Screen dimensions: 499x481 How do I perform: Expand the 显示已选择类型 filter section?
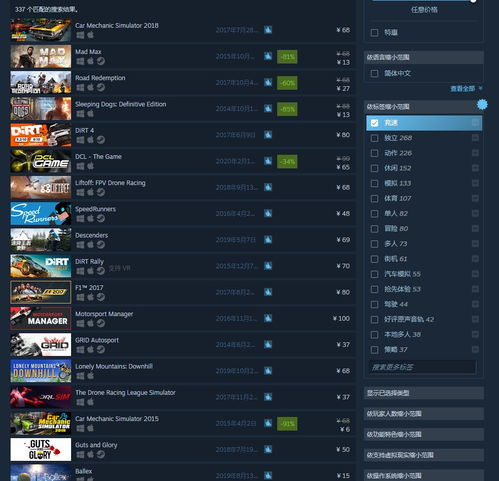(424, 393)
